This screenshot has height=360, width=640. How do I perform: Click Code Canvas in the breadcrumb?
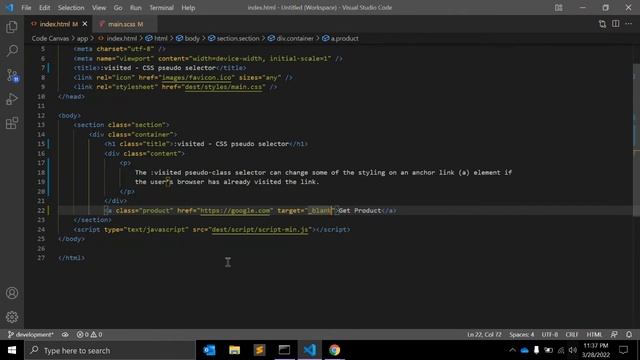50,38
